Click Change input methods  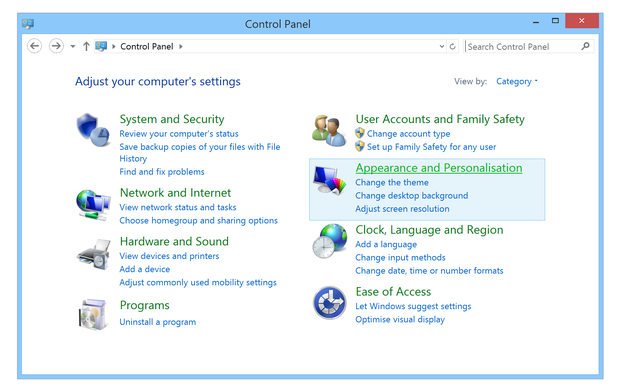coord(400,257)
